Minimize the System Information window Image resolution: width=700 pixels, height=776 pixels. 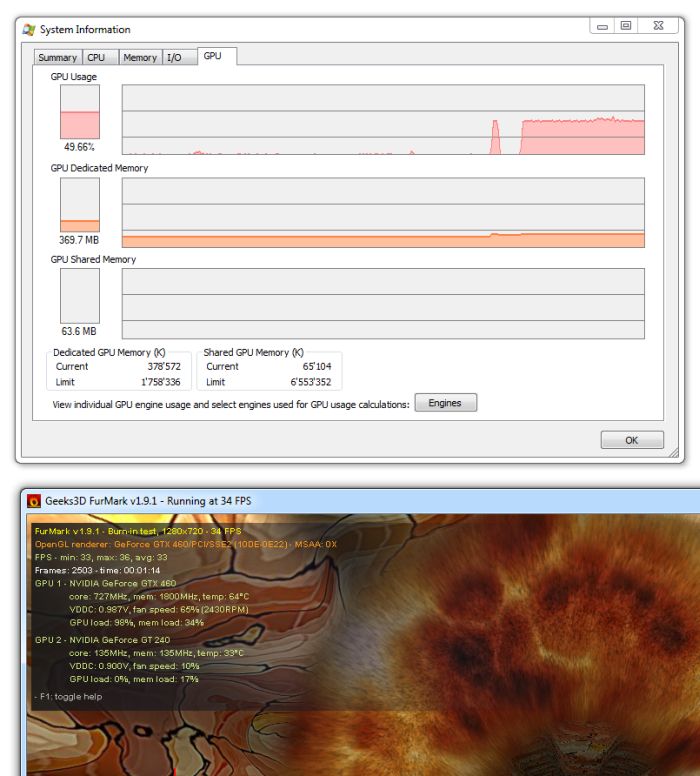tap(602, 26)
